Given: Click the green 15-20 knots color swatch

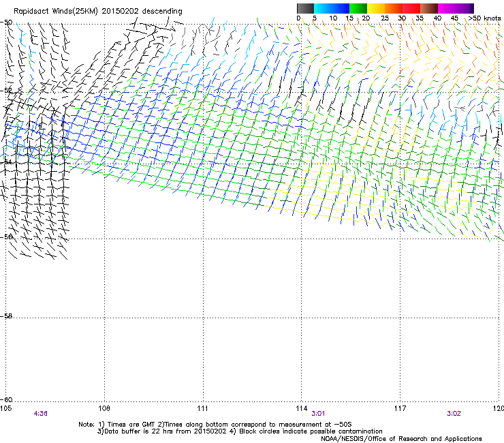Looking at the screenshot, I should [x=358, y=8].
